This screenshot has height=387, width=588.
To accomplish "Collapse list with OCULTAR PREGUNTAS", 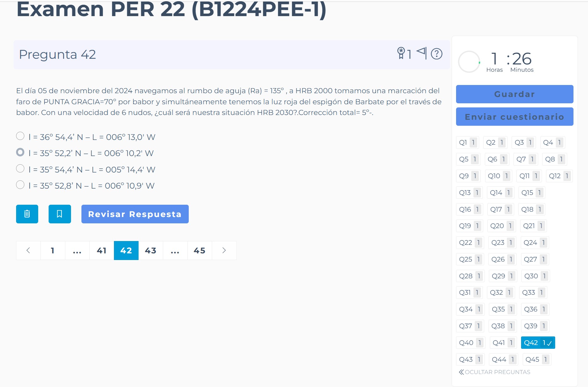I will pos(494,372).
